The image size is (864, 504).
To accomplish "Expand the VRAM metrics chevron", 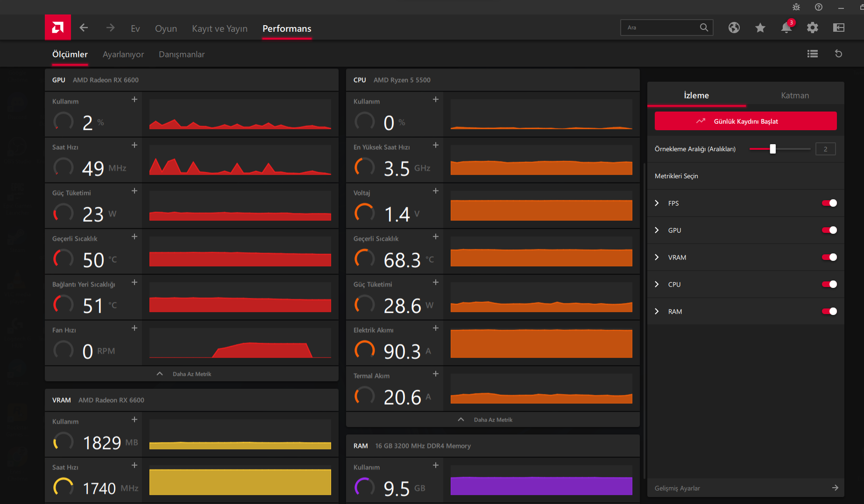I will click(x=657, y=257).
